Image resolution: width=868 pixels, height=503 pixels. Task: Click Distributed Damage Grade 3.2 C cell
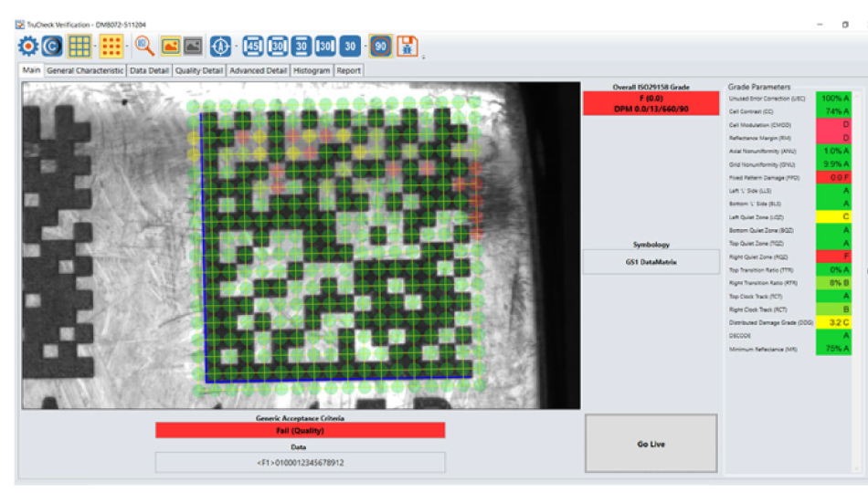(x=833, y=322)
